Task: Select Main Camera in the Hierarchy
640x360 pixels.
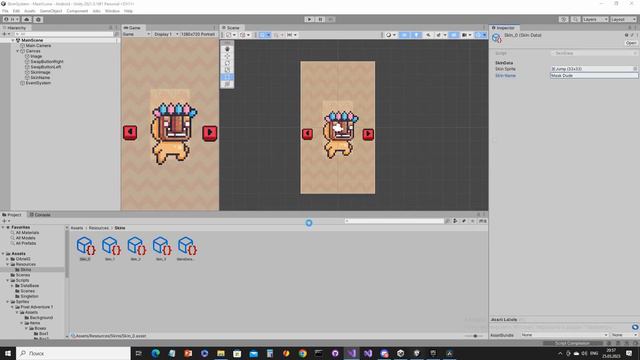Action: [x=38, y=46]
